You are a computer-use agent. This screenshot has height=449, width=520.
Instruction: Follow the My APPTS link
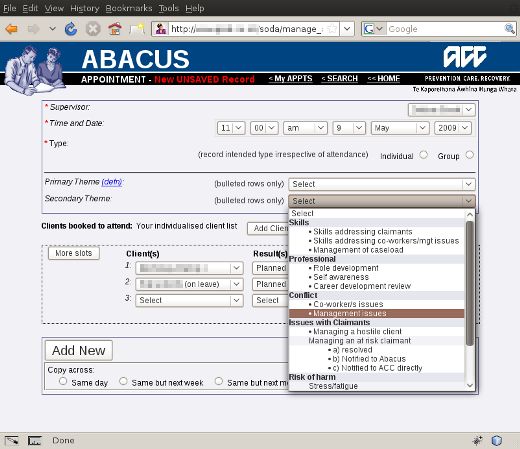(290, 79)
